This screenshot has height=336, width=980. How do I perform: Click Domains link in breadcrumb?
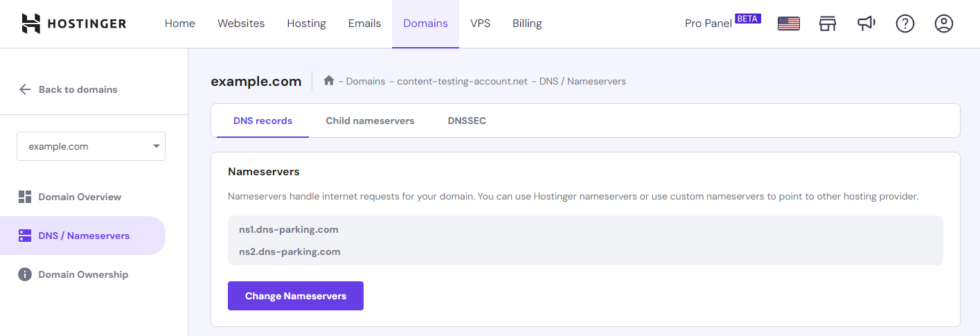tap(365, 81)
